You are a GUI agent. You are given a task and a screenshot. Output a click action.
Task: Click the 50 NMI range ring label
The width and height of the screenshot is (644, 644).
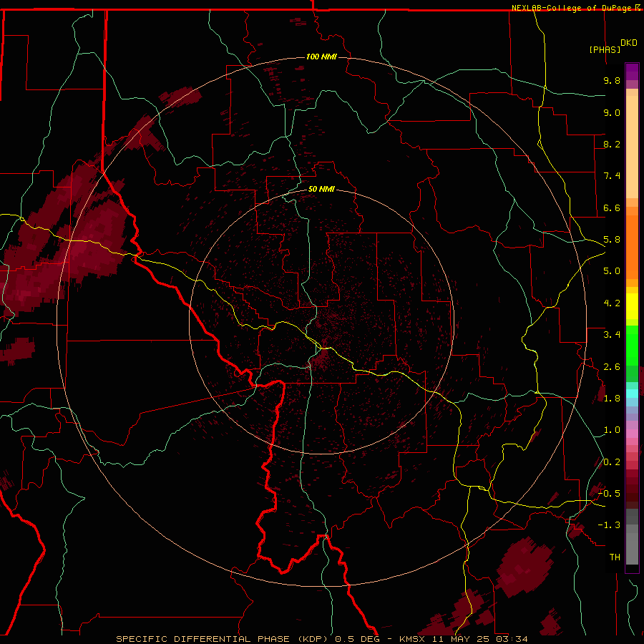pyautogui.click(x=321, y=189)
